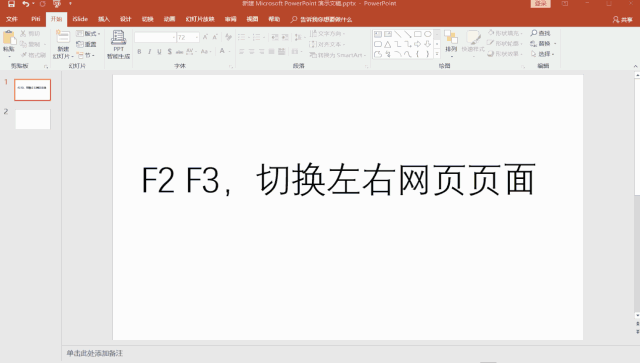Open the Customize Quick Access Toolbar arrow
The height and width of the screenshot is (363, 640).
[70, 4]
